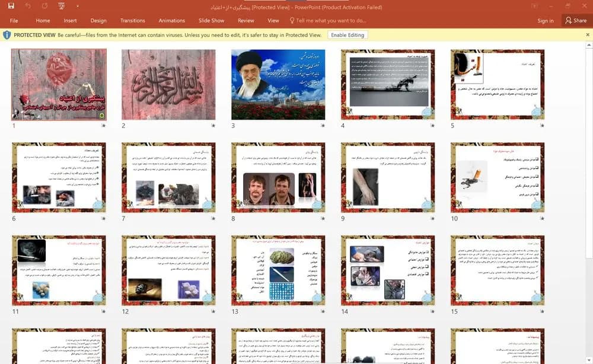The image size is (593, 364).
Task: Click the animation star under slide 15
Action: (x=543, y=311)
